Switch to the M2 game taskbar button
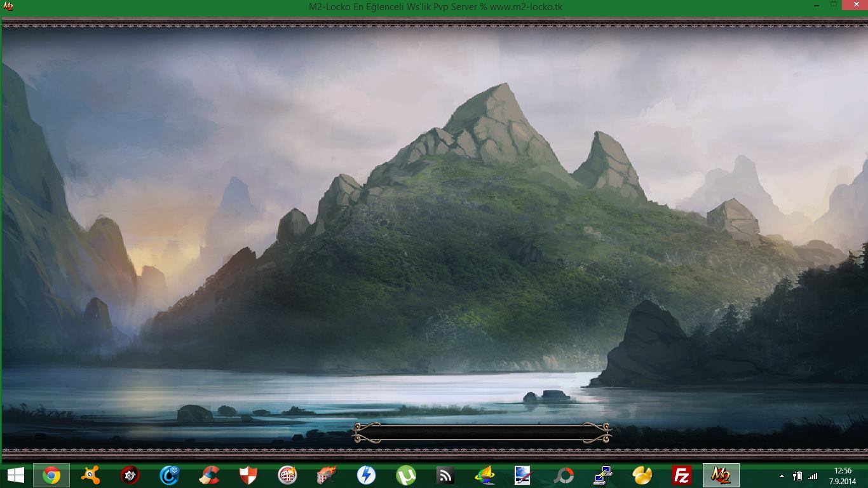The image size is (868, 488). point(721,475)
